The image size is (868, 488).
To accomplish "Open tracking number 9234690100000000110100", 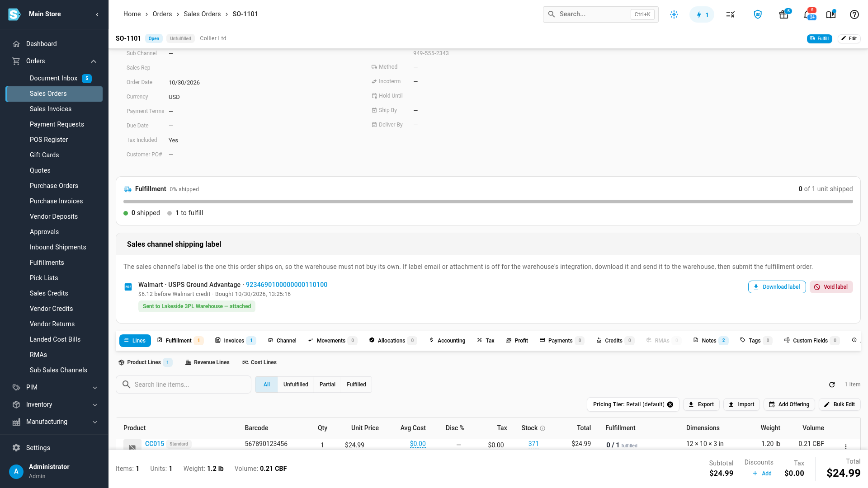I will pos(287,285).
